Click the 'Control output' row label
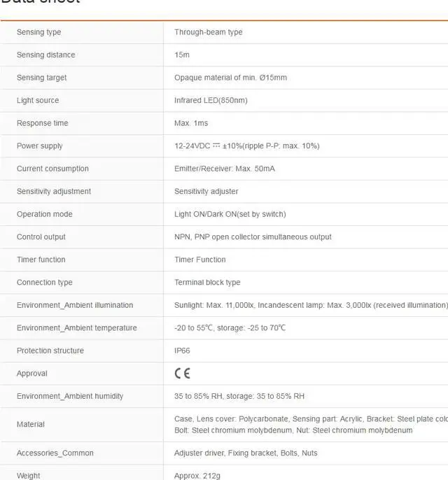 coord(41,237)
